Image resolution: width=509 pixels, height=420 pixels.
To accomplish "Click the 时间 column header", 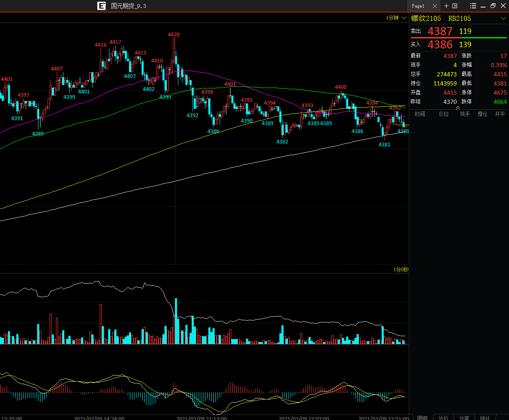I will pyautogui.click(x=420, y=114).
